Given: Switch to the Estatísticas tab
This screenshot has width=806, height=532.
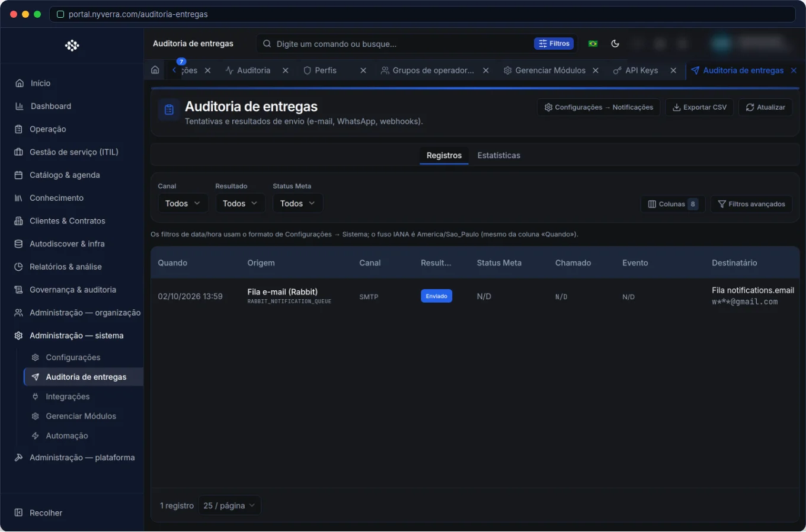Looking at the screenshot, I should (x=499, y=156).
